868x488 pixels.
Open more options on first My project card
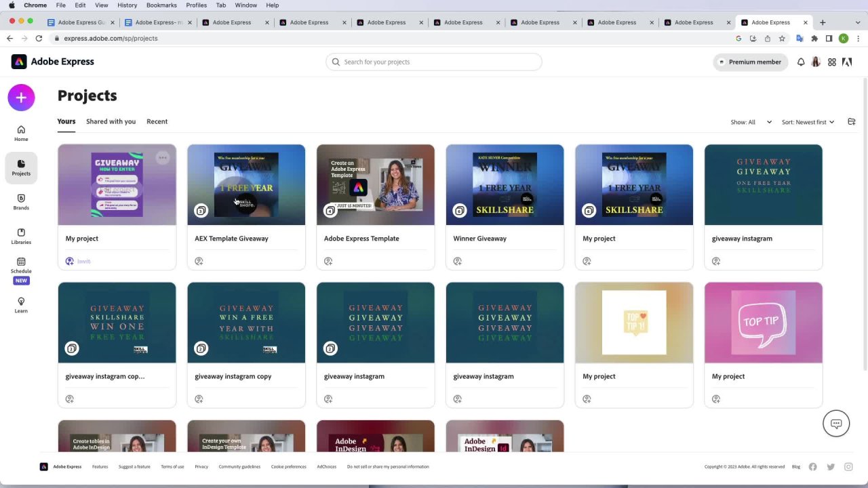click(163, 158)
